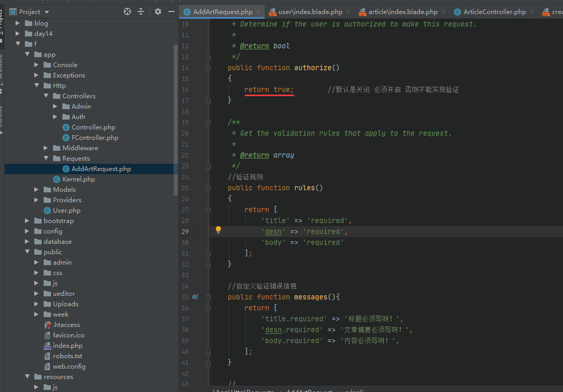This screenshot has height=392, width=563.
Task: Collapse the Http folder
Action: 36,85
